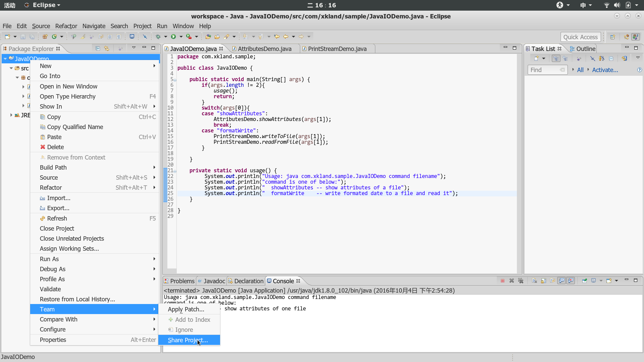Click Collapse All icon in Task List toolbar
This screenshot has height=362, width=644.
click(x=611, y=59)
